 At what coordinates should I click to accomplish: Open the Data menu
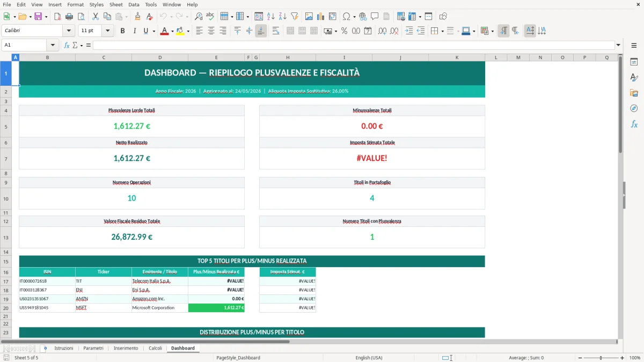[134, 4]
